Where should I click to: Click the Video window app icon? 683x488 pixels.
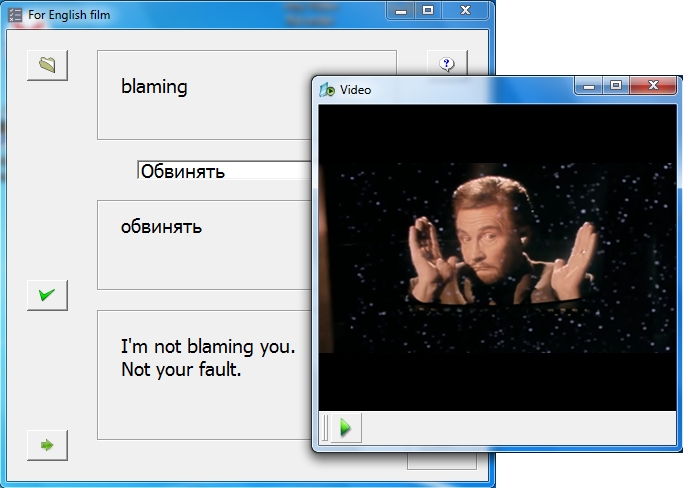pyautogui.click(x=327, y=90)
